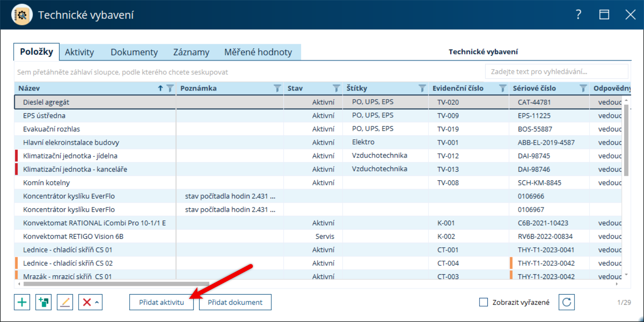
Task: Select the Komín kotelny row
Action: tap(319, 183)
